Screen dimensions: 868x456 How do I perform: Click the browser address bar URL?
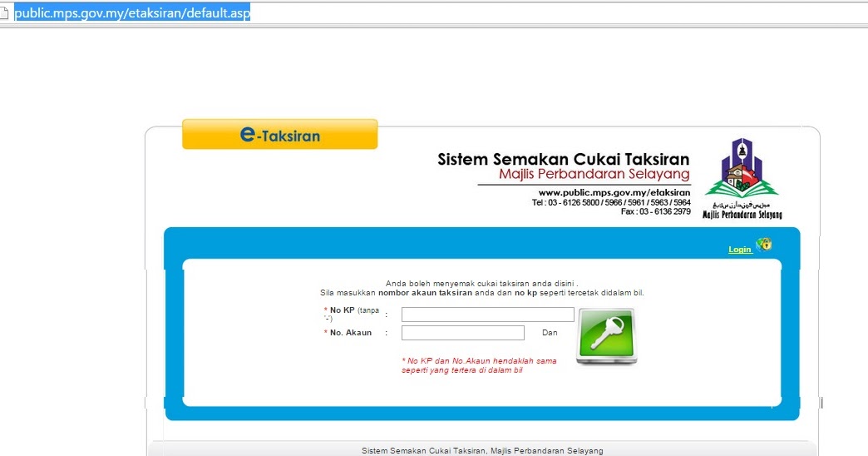(132, 12)
